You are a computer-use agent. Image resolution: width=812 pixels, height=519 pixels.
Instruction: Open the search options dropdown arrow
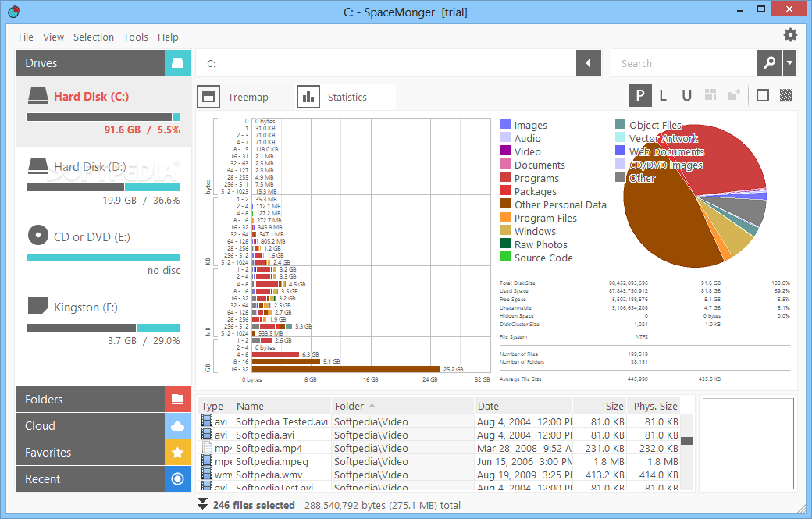pos(789,63)
